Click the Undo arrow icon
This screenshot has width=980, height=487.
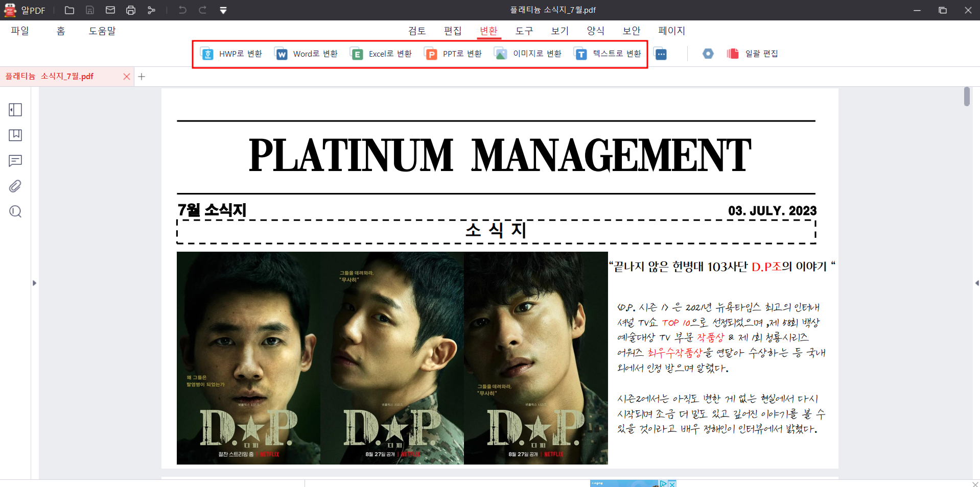182,10
